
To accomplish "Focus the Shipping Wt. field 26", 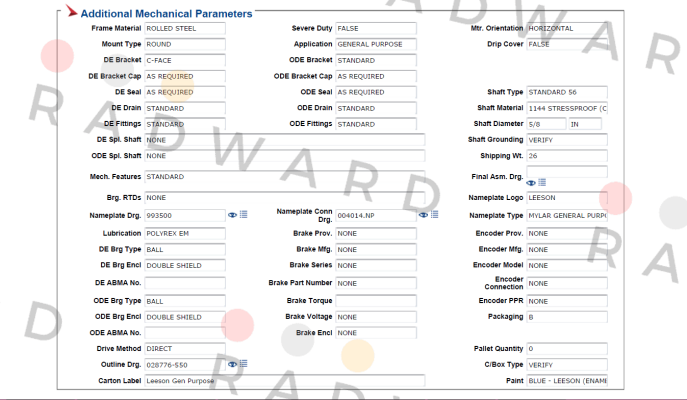I will point(567,156).
